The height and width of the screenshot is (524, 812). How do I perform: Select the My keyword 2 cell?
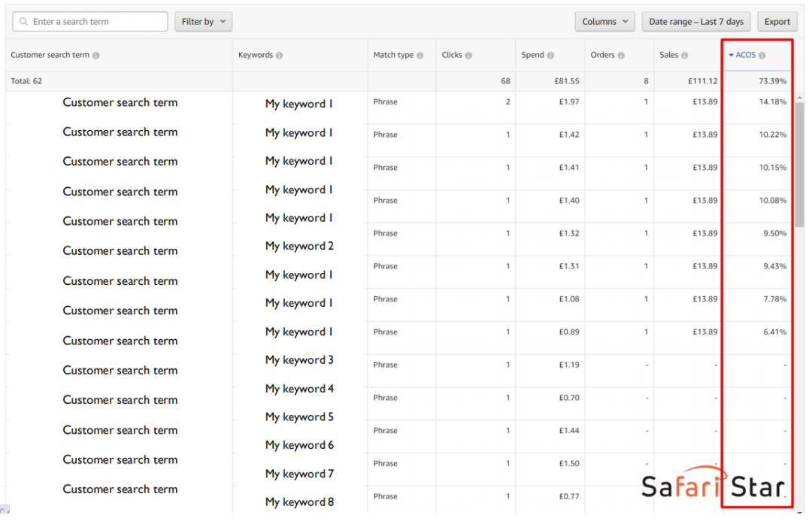[x=299, y=246]
